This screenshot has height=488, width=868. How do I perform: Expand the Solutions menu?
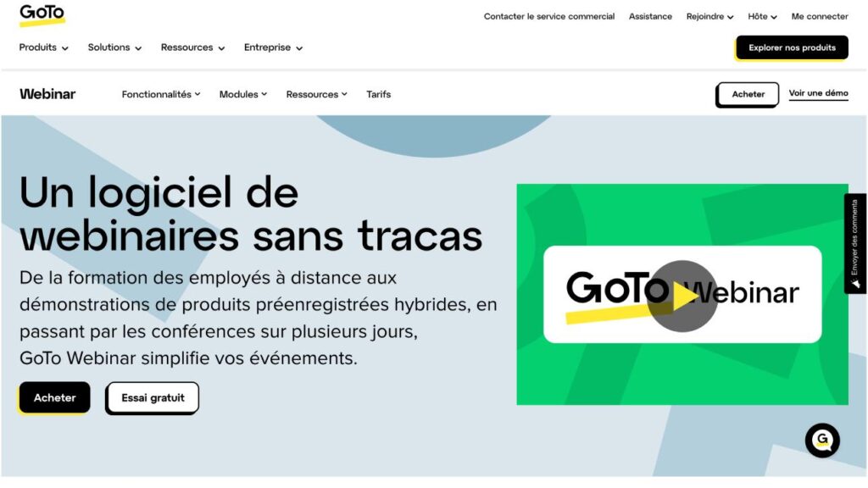[x=114, y=47]
